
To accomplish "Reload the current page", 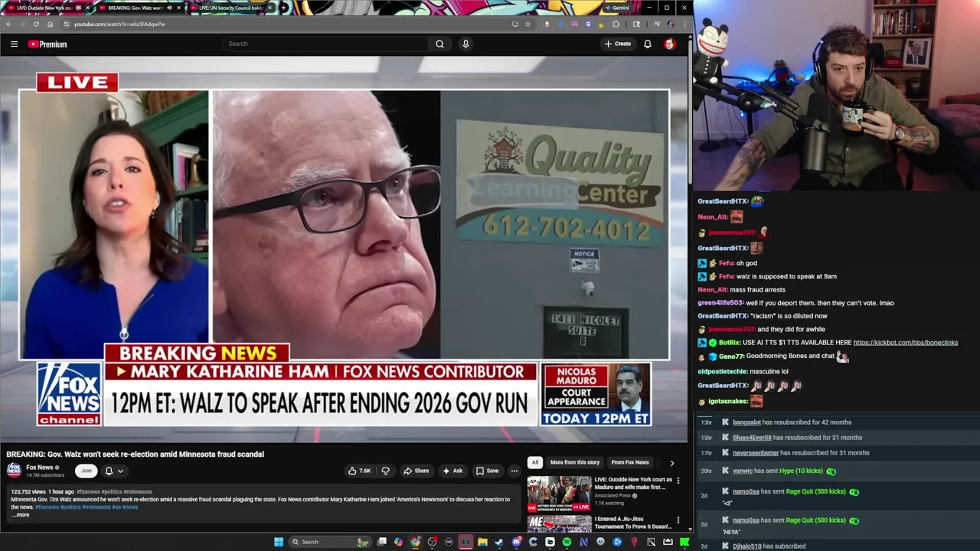I will 36,24.
